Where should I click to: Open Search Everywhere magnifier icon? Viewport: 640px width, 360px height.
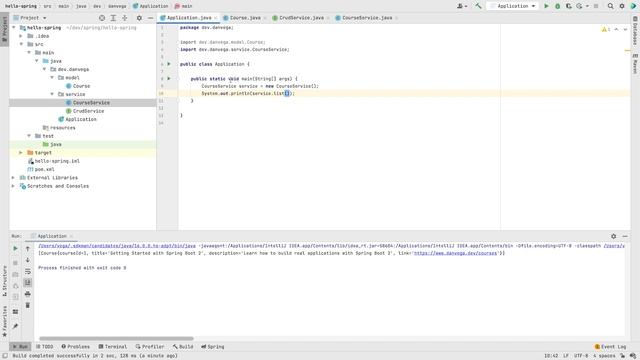point(611,6)
